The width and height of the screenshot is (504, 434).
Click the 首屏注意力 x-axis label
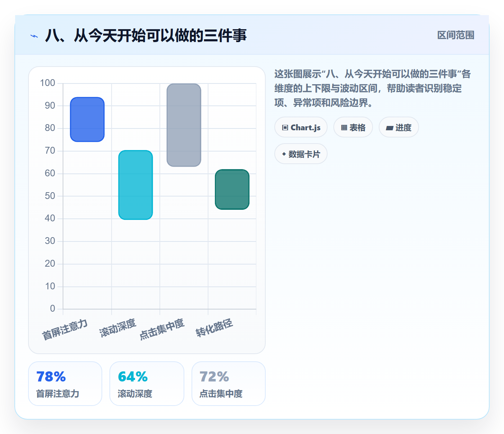[65, 329]
